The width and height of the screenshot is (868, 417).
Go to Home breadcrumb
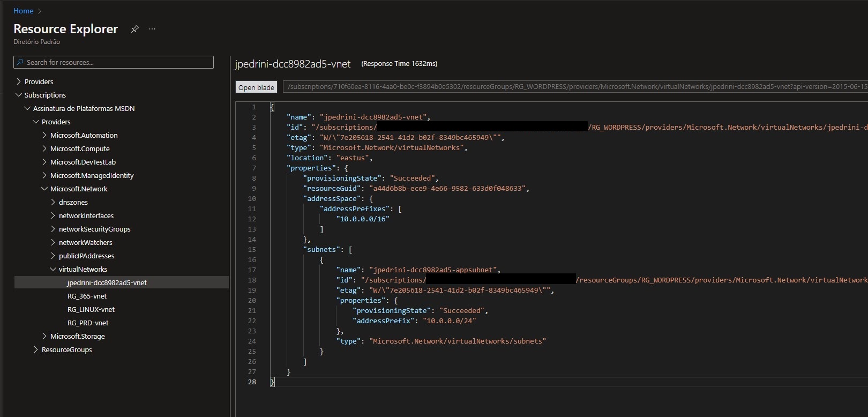coord(23,11)
